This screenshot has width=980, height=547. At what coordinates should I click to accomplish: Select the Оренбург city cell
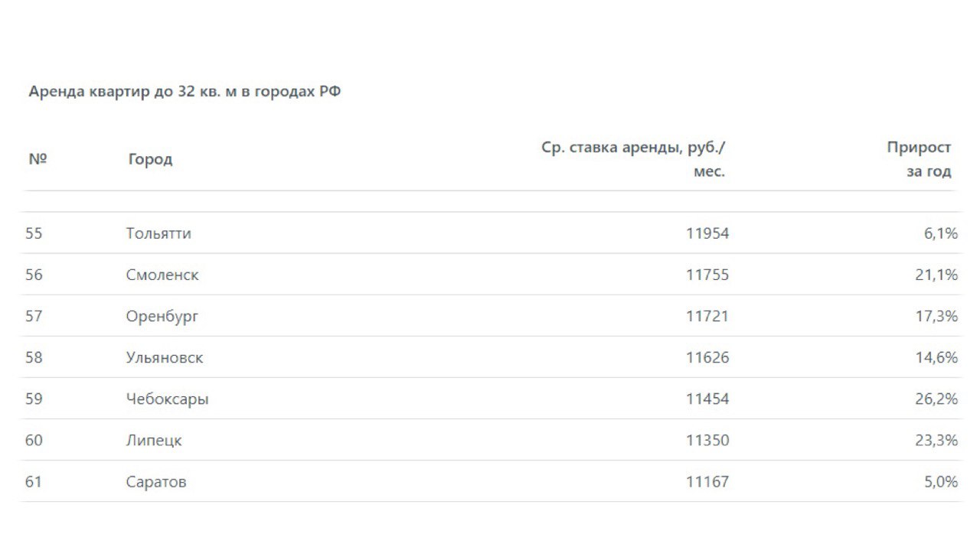pyautogui.click(x=162, y=316)
